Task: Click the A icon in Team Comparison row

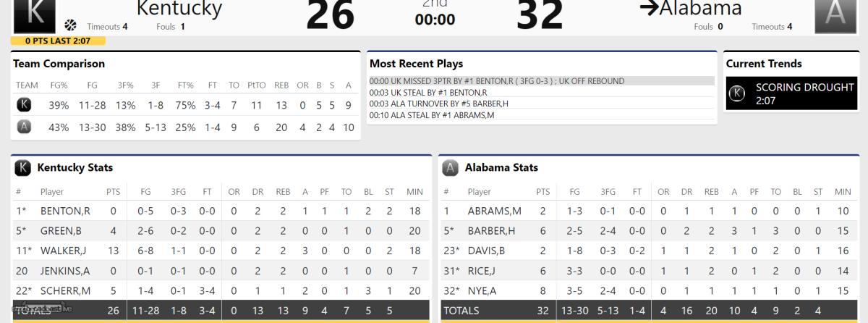Action: [23, 127]
